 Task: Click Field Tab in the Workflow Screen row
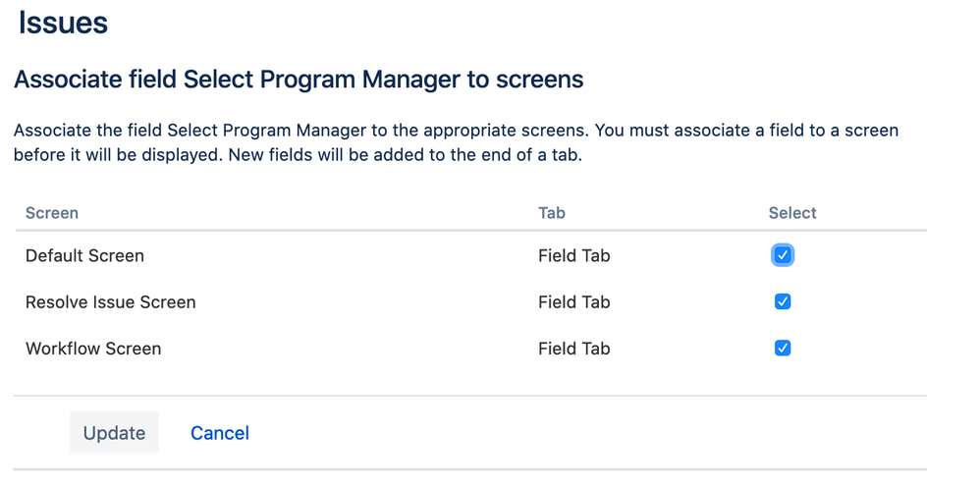573,349
